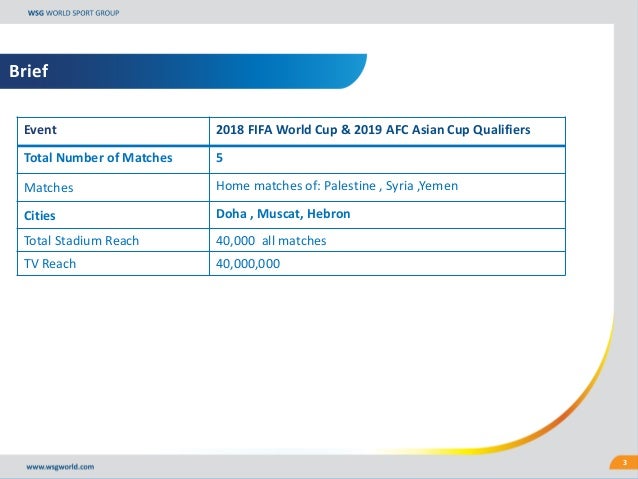Click the 'Cities' row label
The image size is (638, 479).
coord(39,216)
